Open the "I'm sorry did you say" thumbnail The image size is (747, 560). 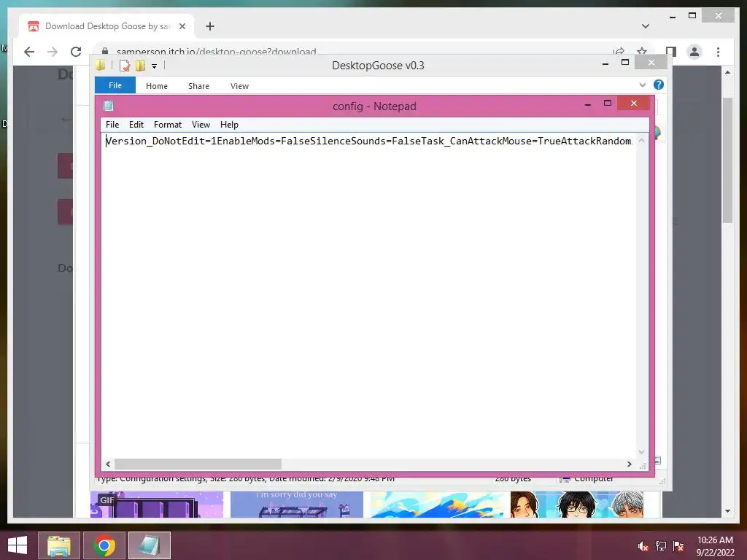click(297, 505)
